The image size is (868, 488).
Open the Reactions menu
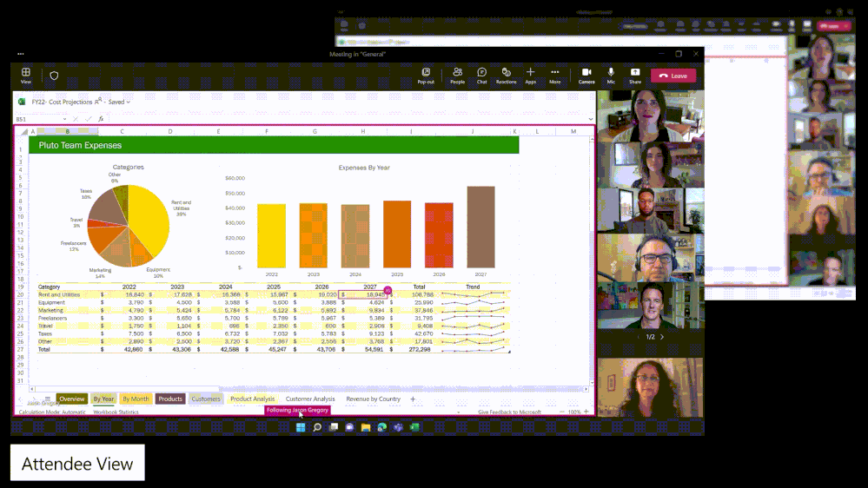[506, 76]
